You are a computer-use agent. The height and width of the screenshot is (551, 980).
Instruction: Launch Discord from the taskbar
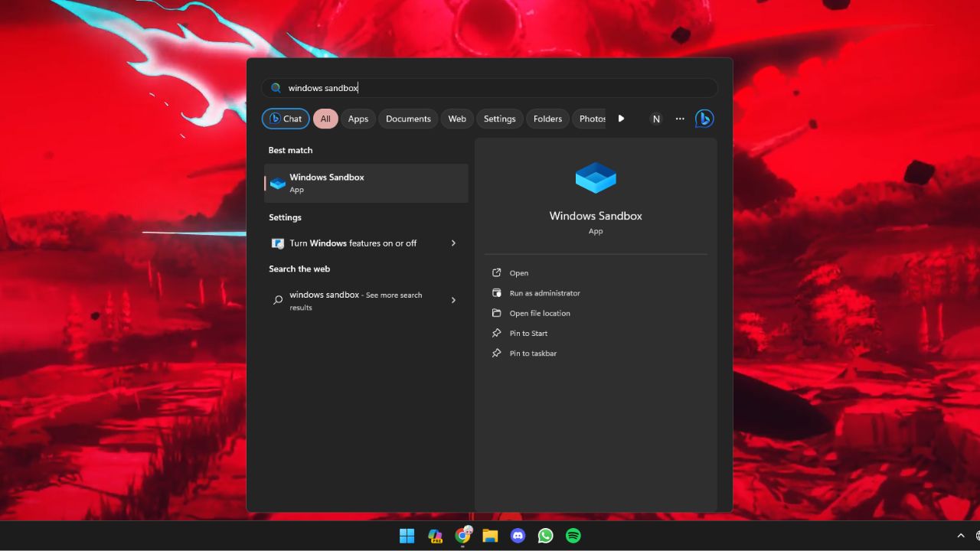tap(518, 536)
